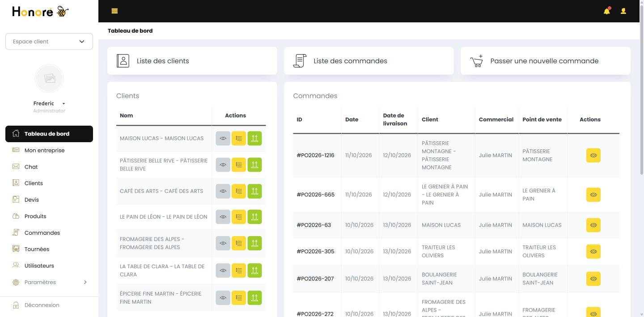Screen dimensions: 644x317
Task: Click green icon for LE PAIN DE LÉON
Action: tap(254, 217)
